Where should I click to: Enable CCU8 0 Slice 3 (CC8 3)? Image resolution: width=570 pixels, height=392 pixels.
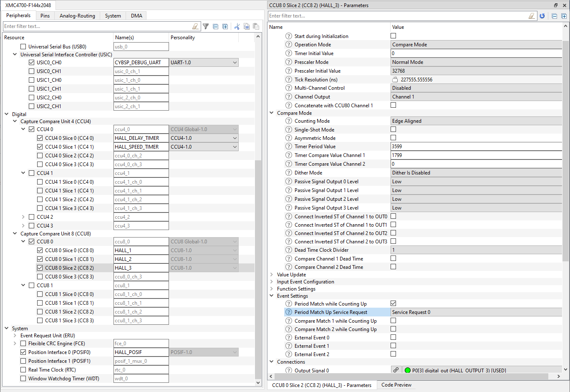[x=40, y=277]
